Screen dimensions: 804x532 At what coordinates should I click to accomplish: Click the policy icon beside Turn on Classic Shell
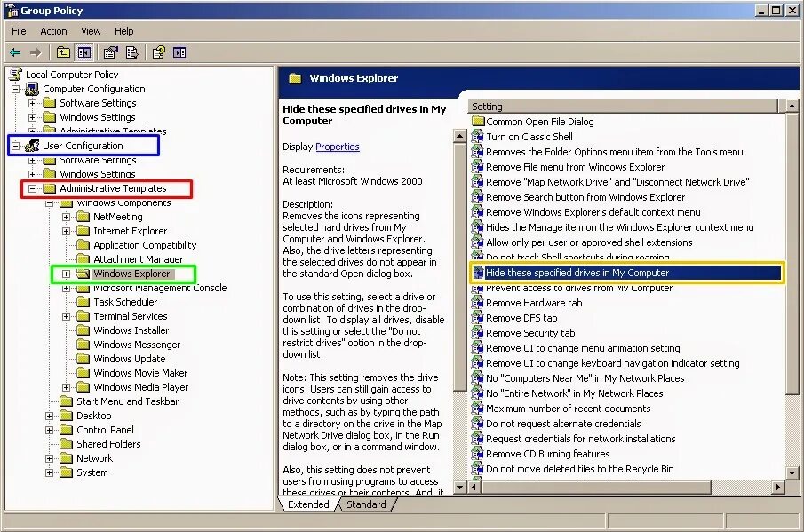[478, 137]
